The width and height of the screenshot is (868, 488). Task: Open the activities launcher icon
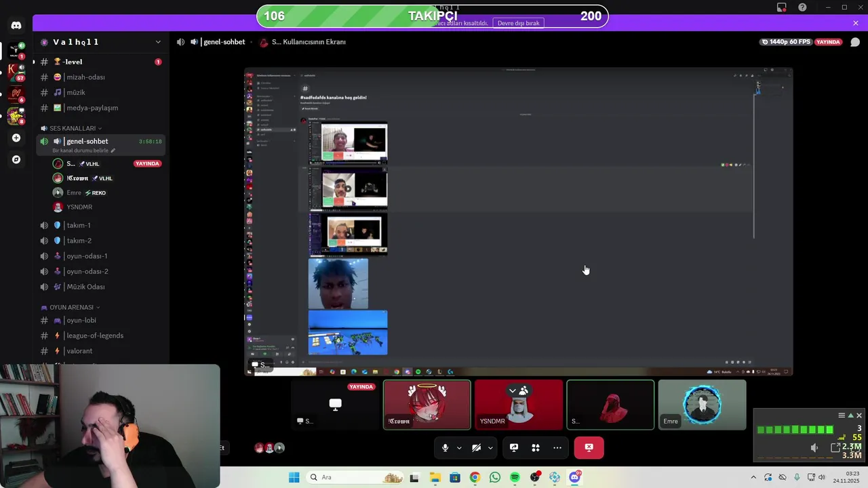pos(536,447)
